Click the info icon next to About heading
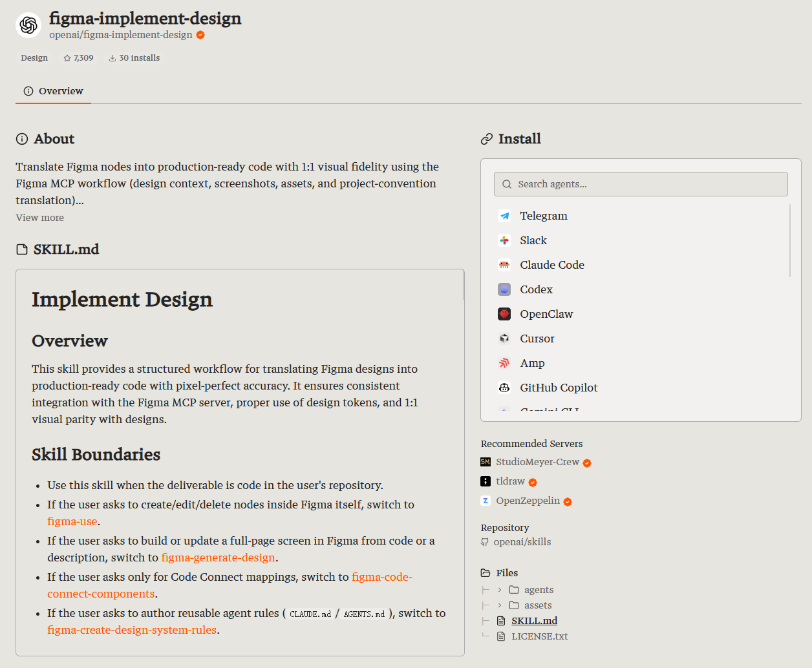 22,139
